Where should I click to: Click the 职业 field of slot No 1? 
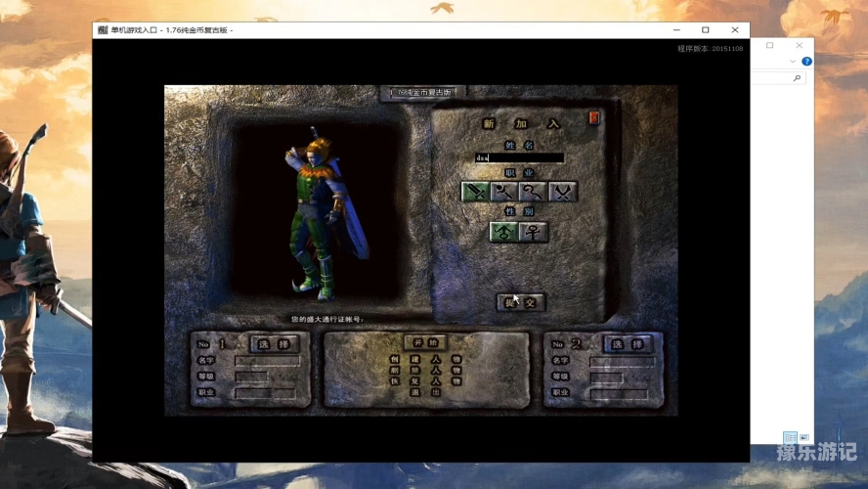pyautogui.click(x=265, y=393)
